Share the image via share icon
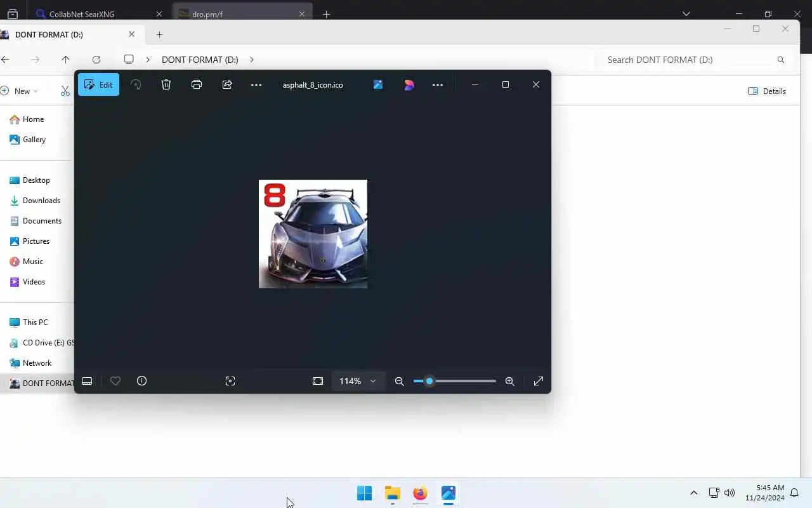This screenshot has width=812, height=508. pos(227,84)
